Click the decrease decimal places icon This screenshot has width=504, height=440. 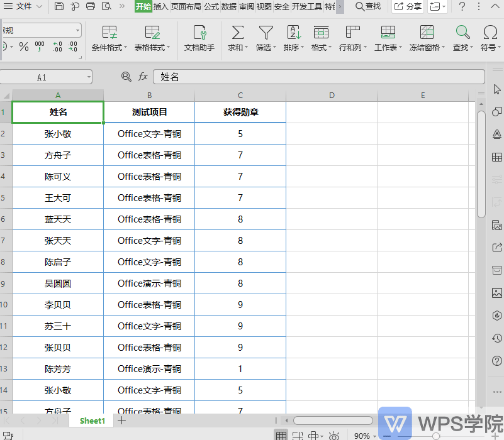[x=72, y=47]
